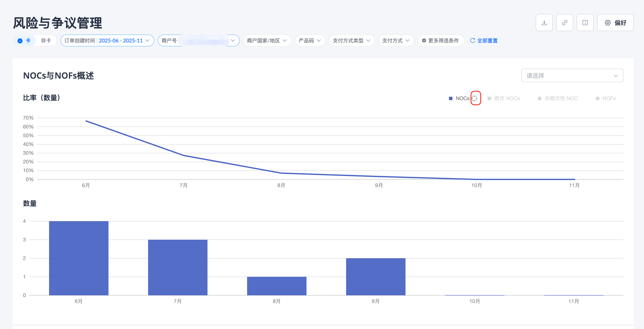
Task: Click the blue checkmark icon on 卡
Action: [x=20, y=41]
